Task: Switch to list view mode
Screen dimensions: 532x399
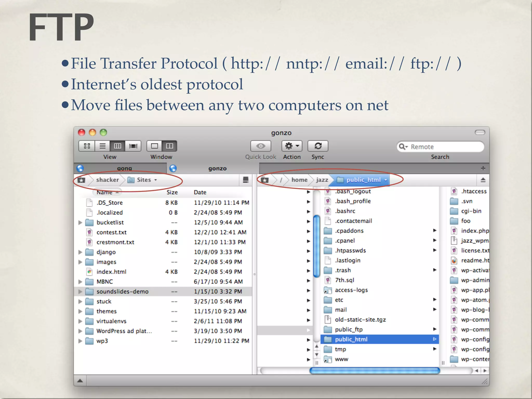Action: click(x=102, y=146)
